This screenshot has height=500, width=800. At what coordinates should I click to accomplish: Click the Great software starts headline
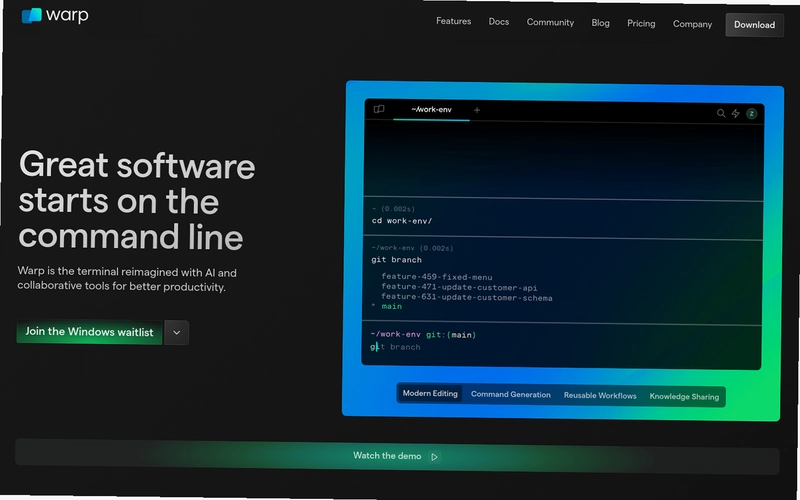(137, 201)
